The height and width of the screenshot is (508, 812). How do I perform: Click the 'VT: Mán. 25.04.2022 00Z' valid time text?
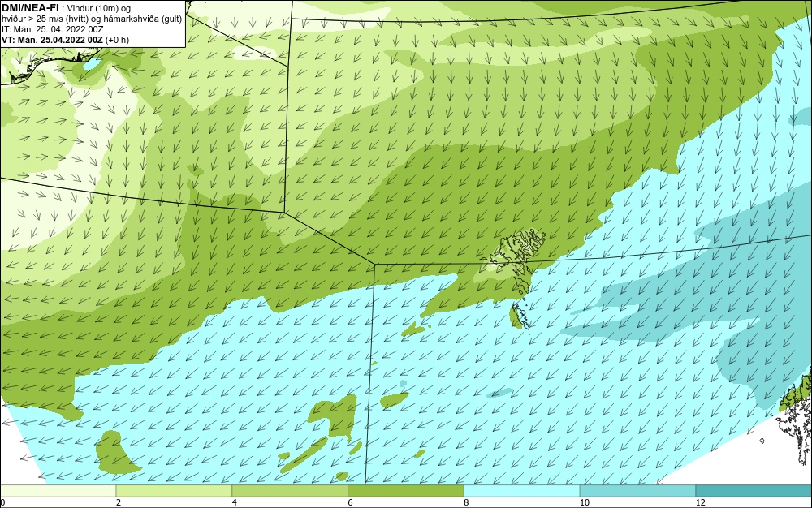pos(53,40)
